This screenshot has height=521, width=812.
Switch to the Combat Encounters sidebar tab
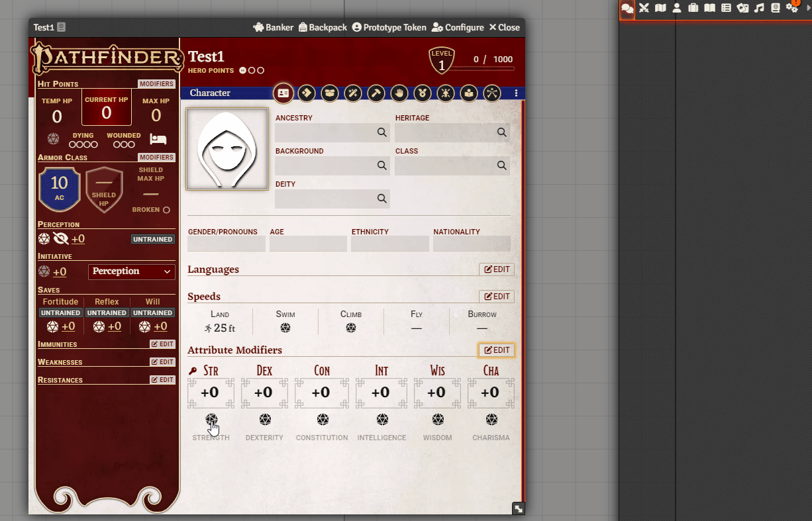(x=644, y=8)
